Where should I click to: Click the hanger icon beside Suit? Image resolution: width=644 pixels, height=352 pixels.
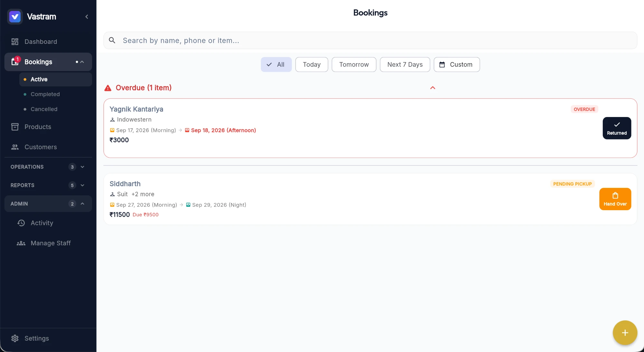tap(112, 194)
